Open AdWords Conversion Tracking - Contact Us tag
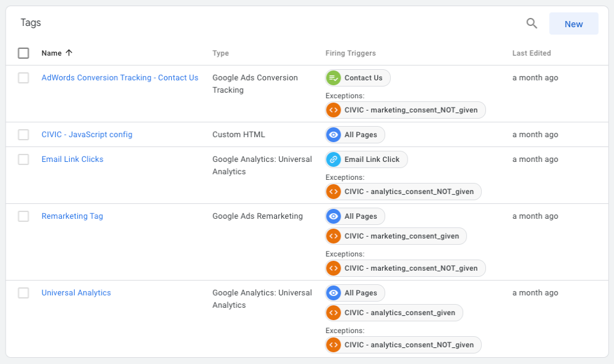Image resolution: width=614 pixels, height=364 pixels. pos(120,77)
